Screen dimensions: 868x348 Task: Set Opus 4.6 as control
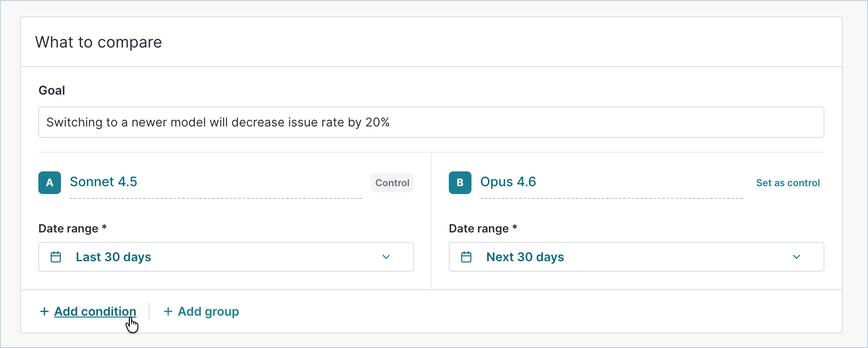pos(788,183)
